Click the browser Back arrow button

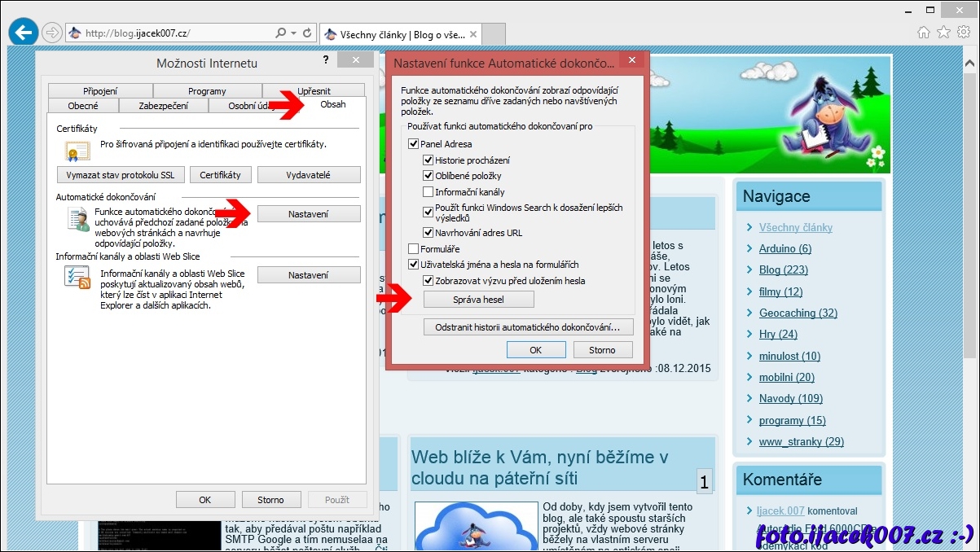tap(24, 33)
